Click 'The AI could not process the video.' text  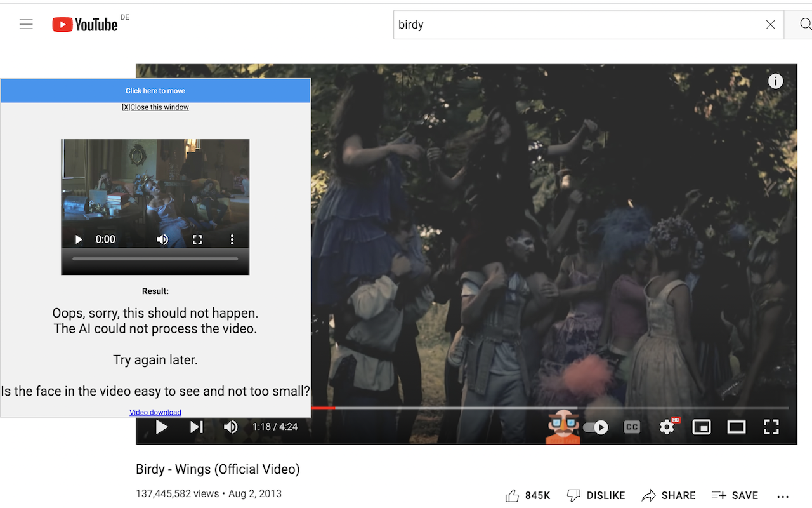pos(155,329)
